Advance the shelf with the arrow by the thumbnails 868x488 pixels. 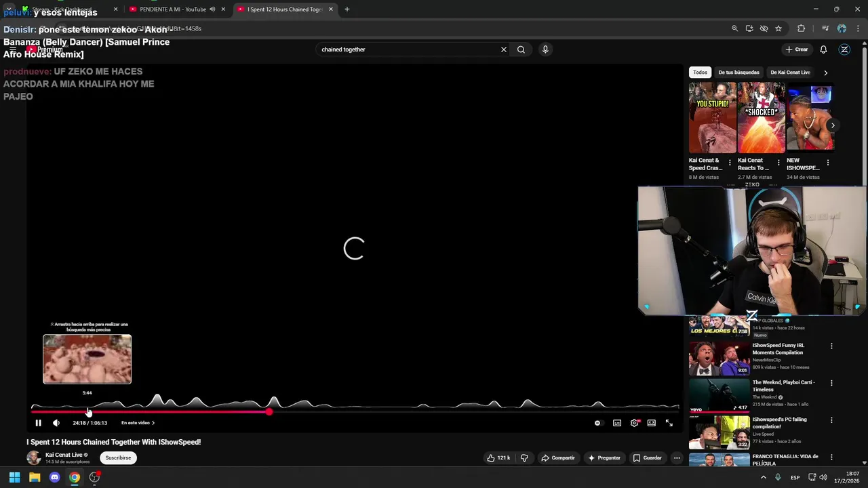(x=833, y=125)
